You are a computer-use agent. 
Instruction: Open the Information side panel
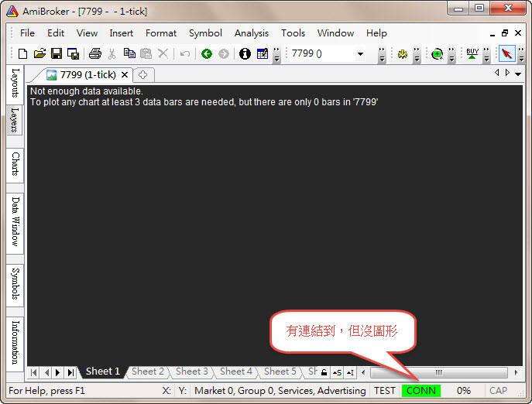coord(15,343)
